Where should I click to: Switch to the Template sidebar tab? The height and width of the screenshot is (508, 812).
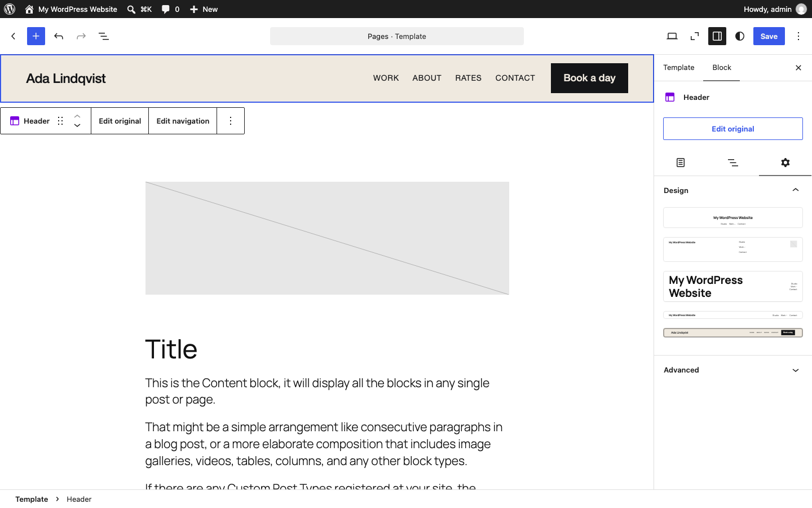coord(679,68)
